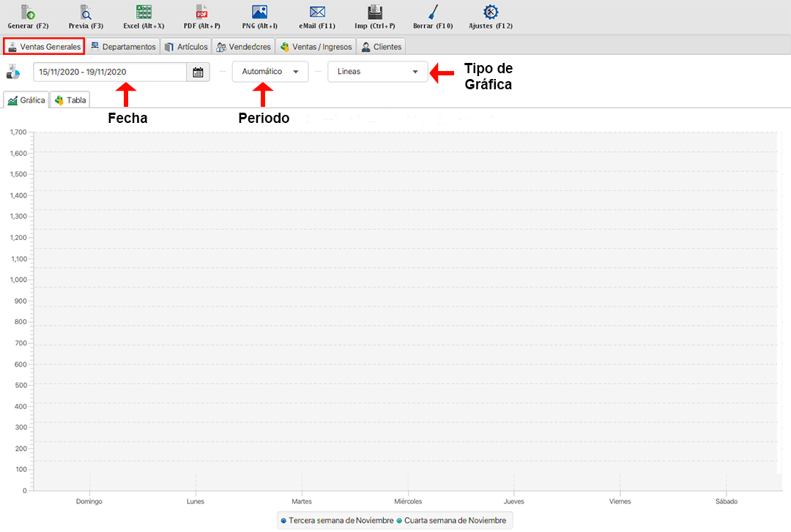The image size is (791, 532).
Task: Save chart using PNG (Alt+I) icon
Action: [259, 12]
